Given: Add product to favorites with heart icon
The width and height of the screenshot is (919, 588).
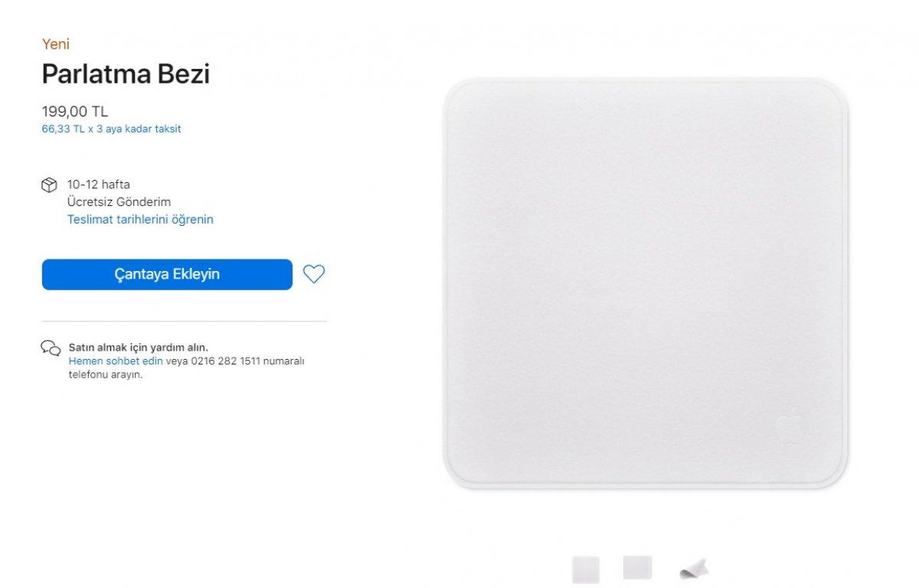Looking at the screenshot, I should (314, 274).
